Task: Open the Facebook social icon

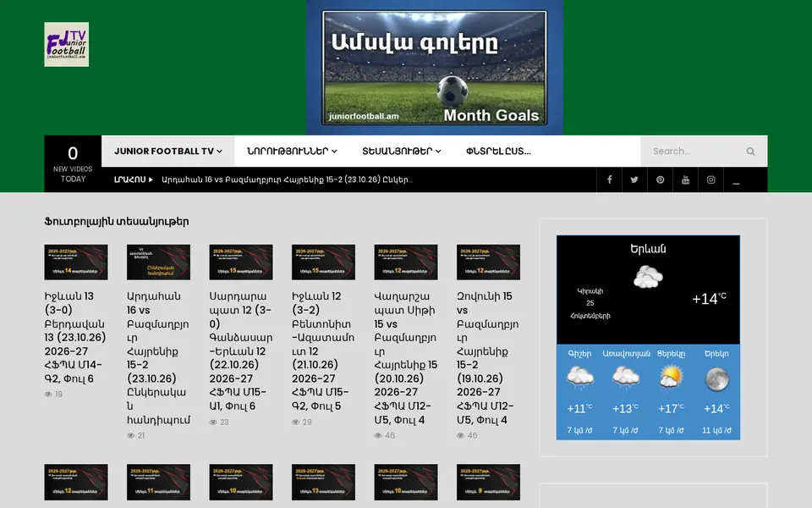Action: tap(609, 179)
